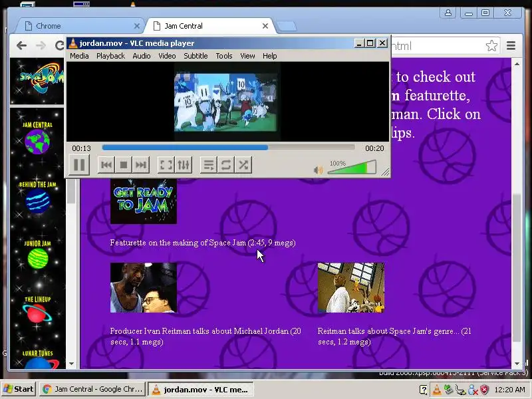Toggle VLC fullscreen video
This screenshot has width=532, height=399.
[166, 165]
